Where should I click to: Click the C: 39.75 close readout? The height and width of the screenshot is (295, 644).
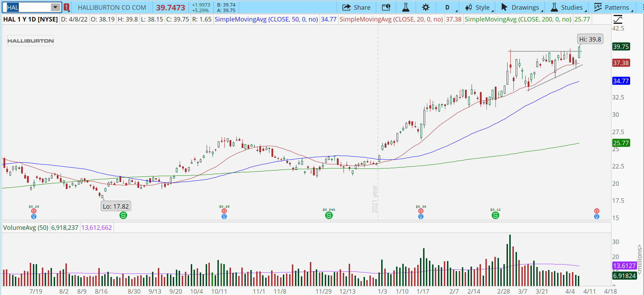[178, 19]
